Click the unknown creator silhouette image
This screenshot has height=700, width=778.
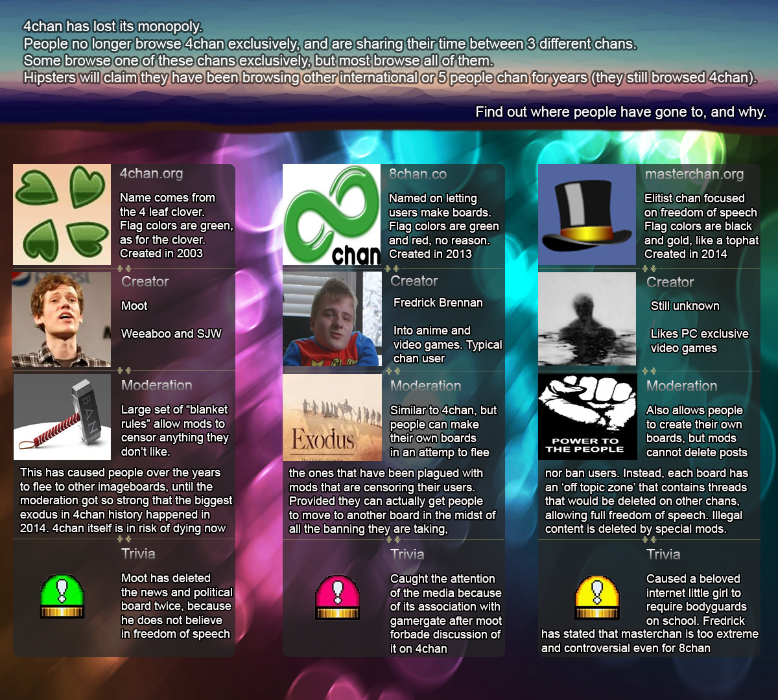587,320
